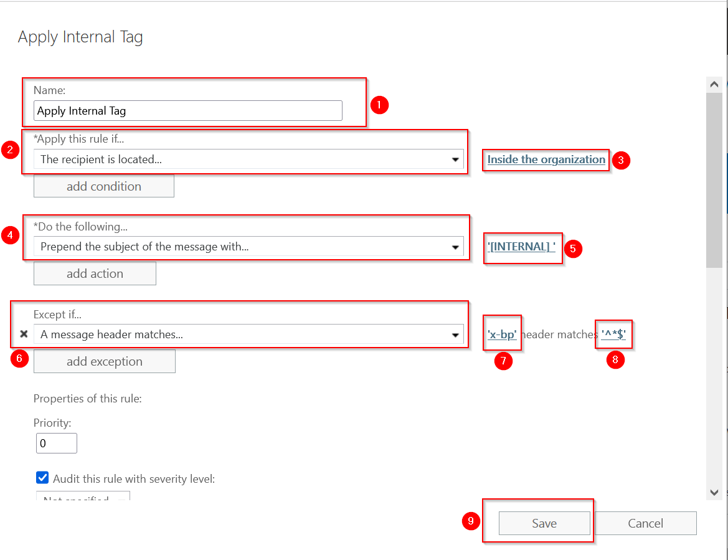The width and height of the screenshot is (728, 560).
Task: Open the '^*$' header pattern link
Action: tap(613, 335)
